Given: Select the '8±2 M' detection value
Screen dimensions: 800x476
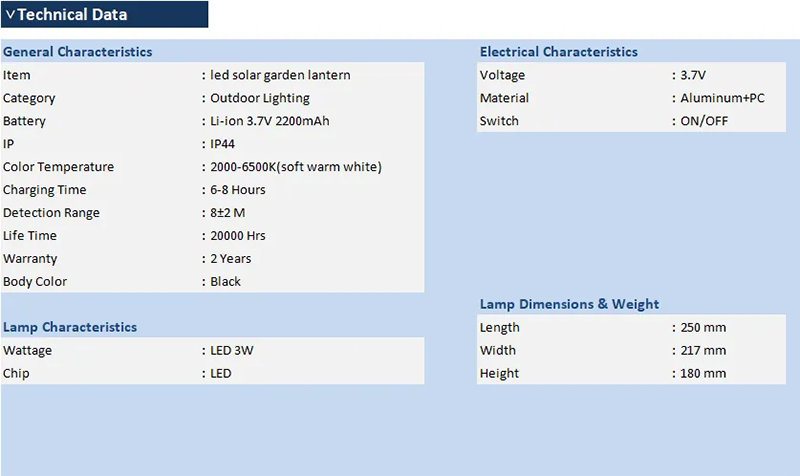Looking at the screenshot, I should [228, 213].
